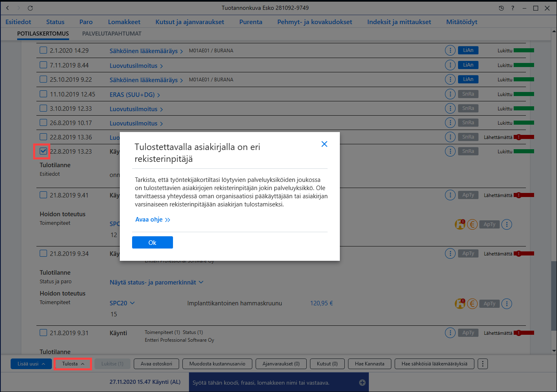Open the Lomakkeet menu

(x=124, y=22)
